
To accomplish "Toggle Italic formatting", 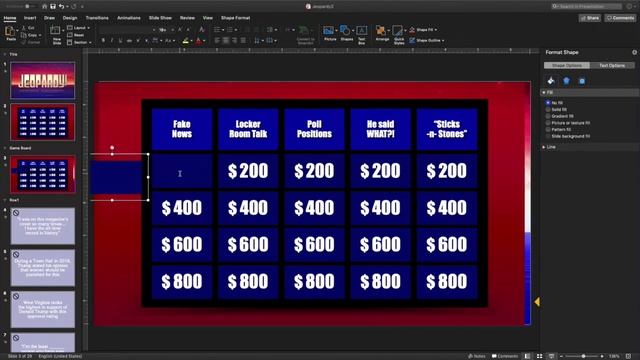I will pyautogui.click(x=112, y=40).
